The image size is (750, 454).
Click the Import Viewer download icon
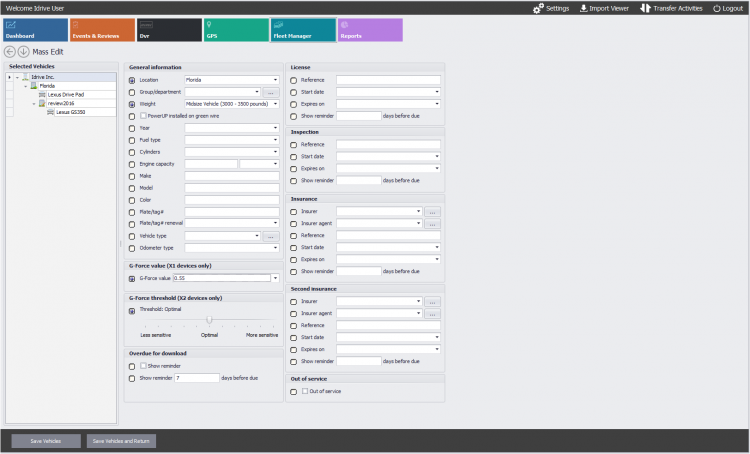[583, 8]
